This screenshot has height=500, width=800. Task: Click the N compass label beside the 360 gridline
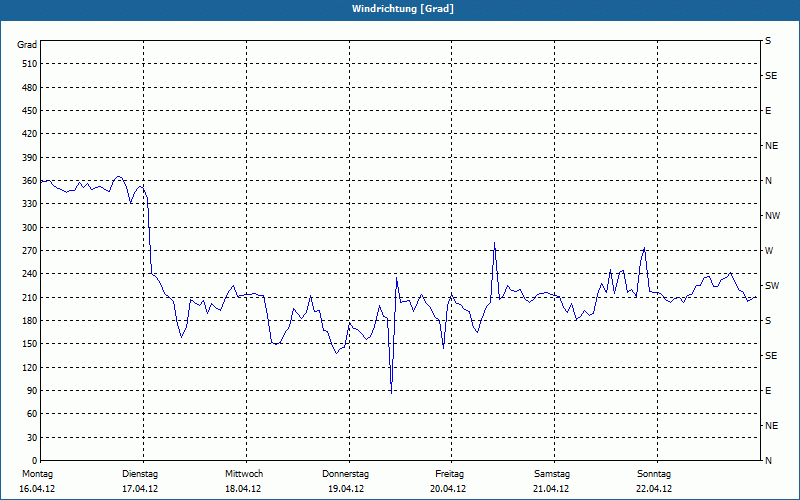768,181
